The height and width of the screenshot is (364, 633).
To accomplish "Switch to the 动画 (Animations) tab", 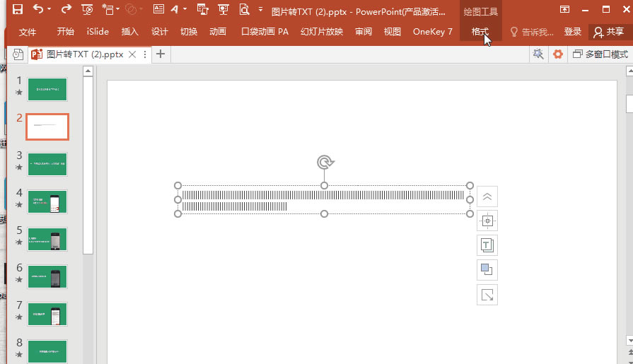I will 218,32.
